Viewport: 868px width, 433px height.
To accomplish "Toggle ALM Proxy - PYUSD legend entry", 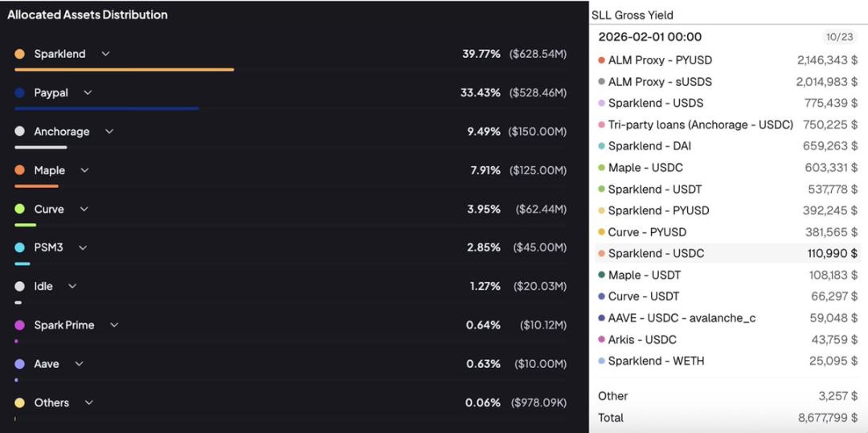I will point(659,60).
